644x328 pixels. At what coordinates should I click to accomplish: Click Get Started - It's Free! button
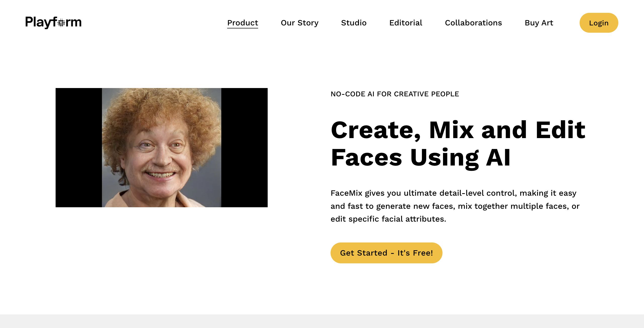[386, 253]
